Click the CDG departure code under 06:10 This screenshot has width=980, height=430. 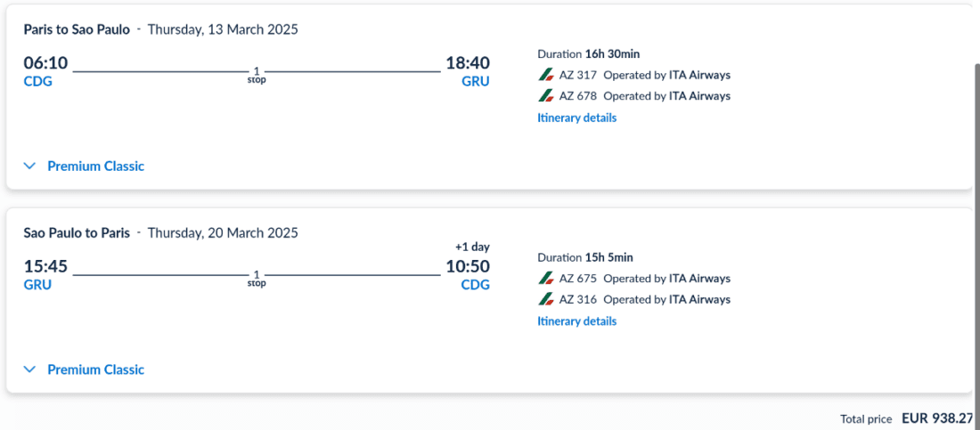[x=37, y=82]
